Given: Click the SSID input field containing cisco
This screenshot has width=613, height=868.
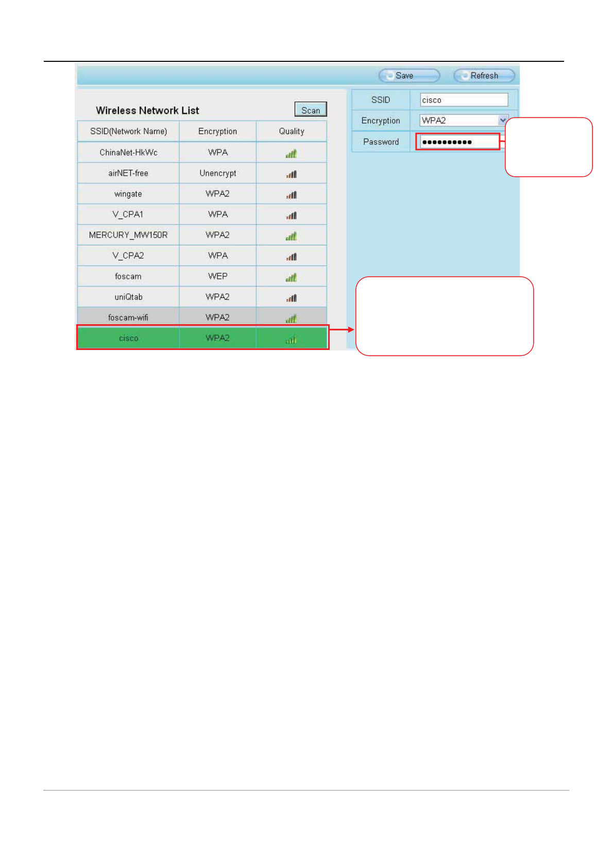Looking at the screenshot, I should pos(464,100).
